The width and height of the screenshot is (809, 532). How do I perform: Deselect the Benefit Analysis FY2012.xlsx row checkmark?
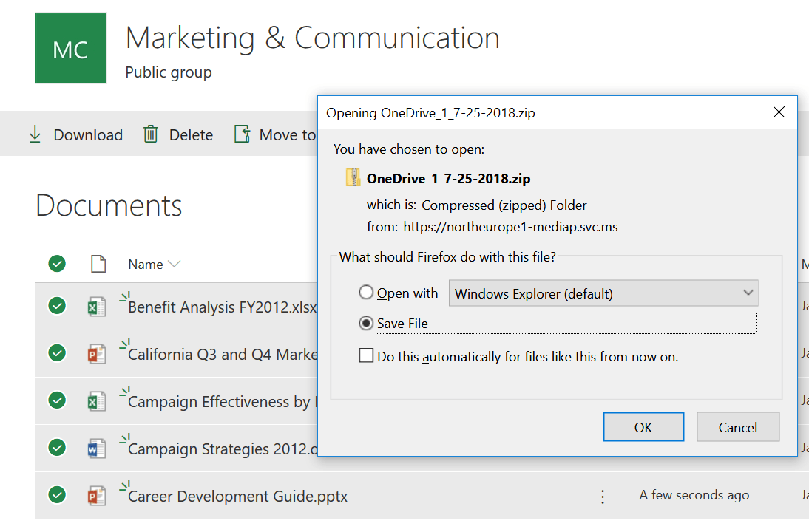click(x=57, y=306)
